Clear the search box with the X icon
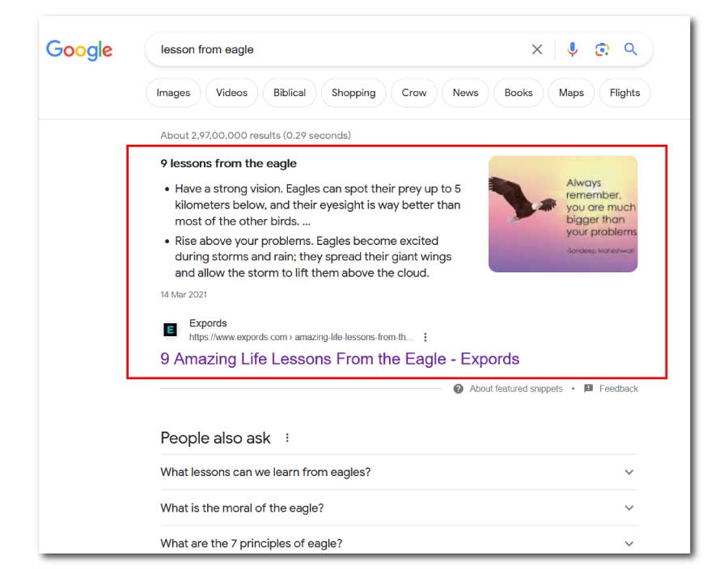 [x=537, y=49]
